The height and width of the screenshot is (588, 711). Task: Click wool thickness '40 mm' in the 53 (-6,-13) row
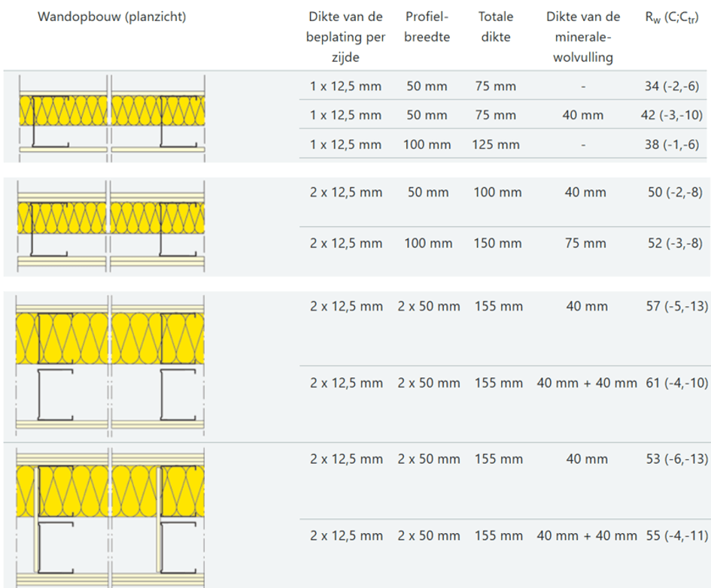click(x=587, y=459)
